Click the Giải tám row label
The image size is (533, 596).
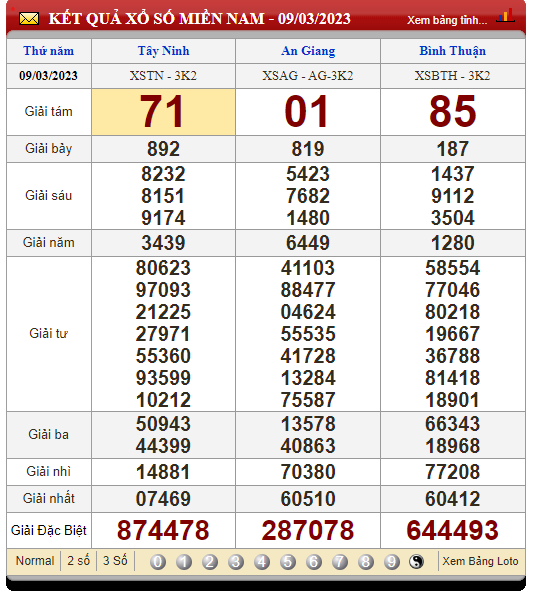49,112
